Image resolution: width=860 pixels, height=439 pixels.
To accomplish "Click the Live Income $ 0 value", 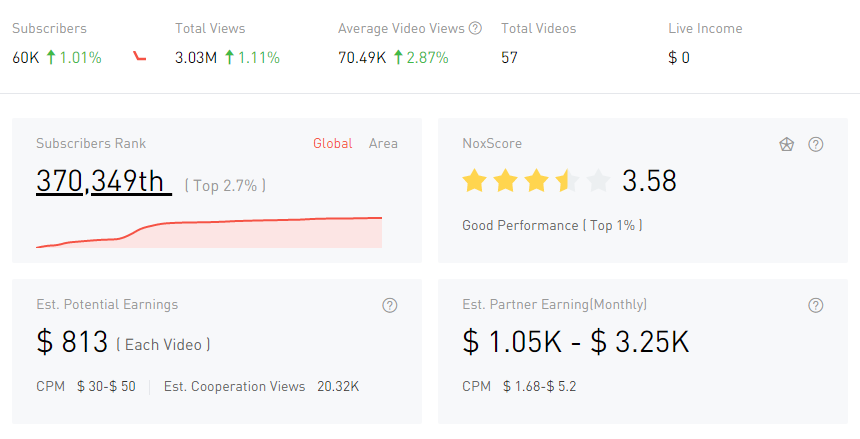I will pyautogui.click(x=679, y=58).
